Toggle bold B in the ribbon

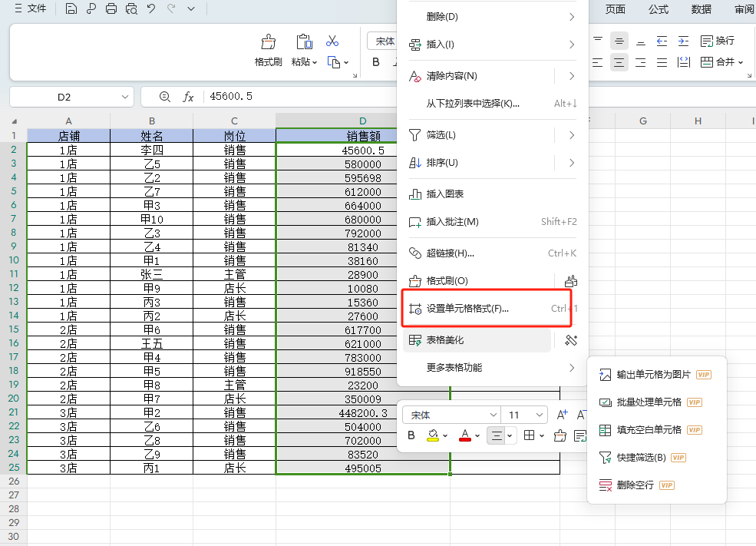click(376, 62)
